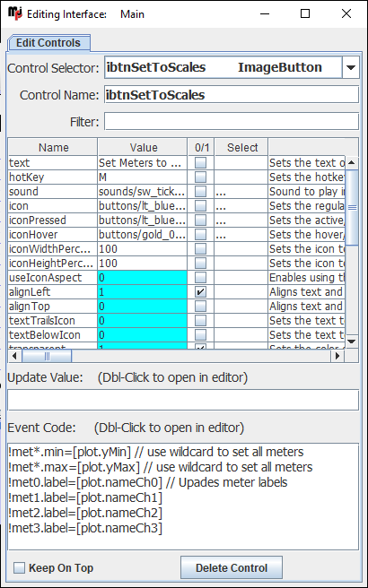368x588 pixels.
Task: Toggle the iconPressed row checkbox
Action: [200, 220]
